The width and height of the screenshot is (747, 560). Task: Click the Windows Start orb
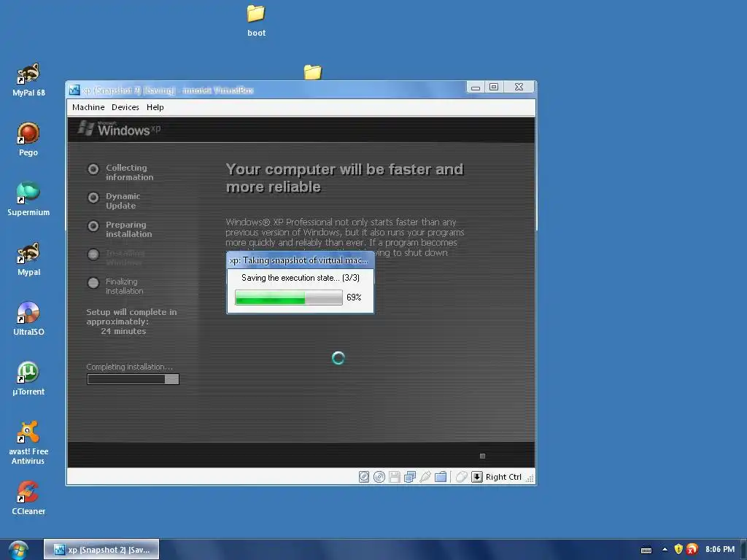pyautogui.click(x=18, y=550)
